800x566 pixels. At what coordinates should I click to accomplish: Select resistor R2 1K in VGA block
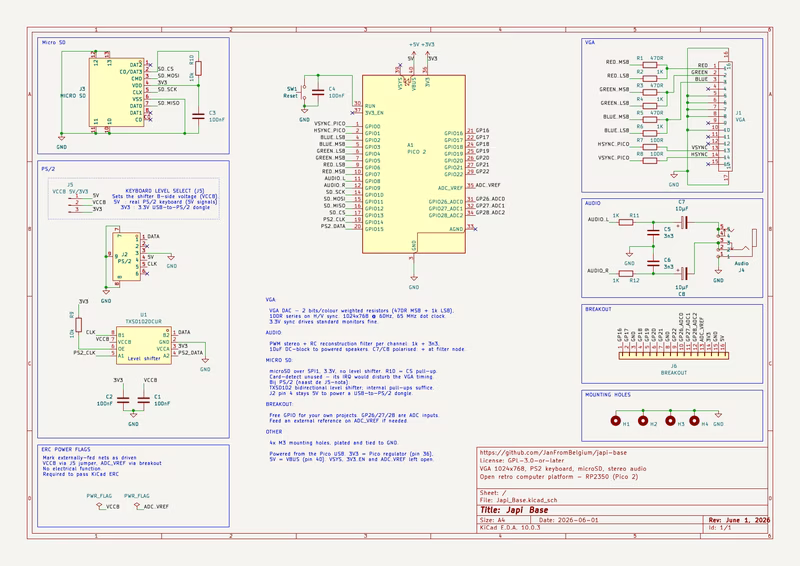649,79
